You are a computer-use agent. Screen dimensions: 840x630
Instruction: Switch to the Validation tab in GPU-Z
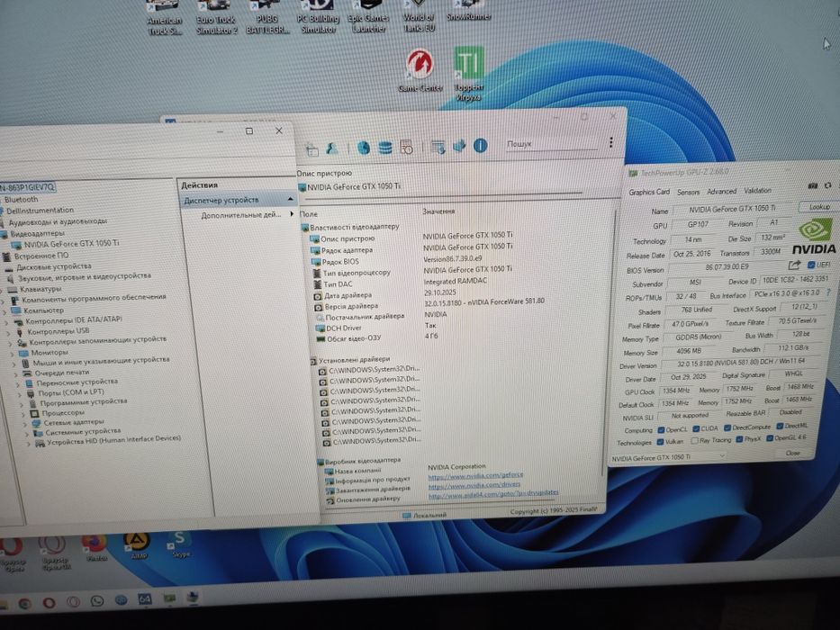coord(757,190)
